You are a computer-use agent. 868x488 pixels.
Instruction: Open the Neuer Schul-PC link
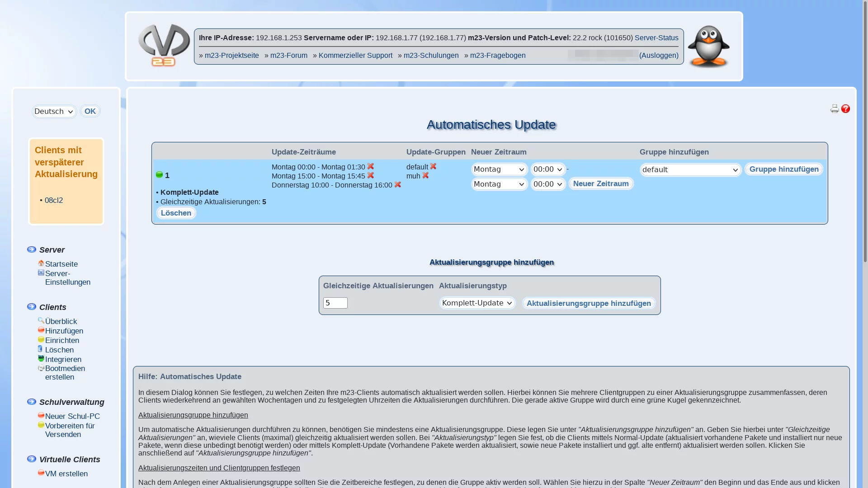coord(72,416)
